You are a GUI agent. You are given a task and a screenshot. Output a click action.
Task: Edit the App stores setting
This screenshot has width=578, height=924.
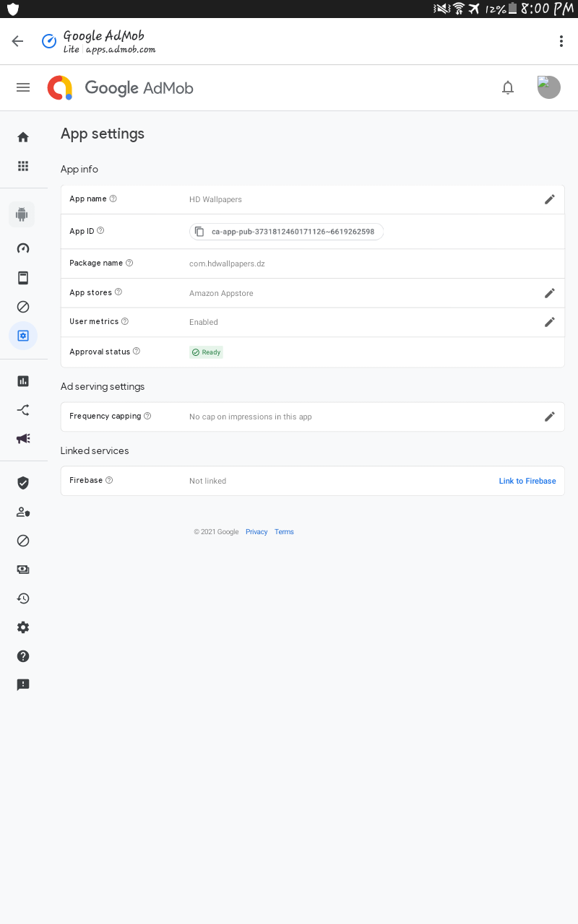[550, 293]
